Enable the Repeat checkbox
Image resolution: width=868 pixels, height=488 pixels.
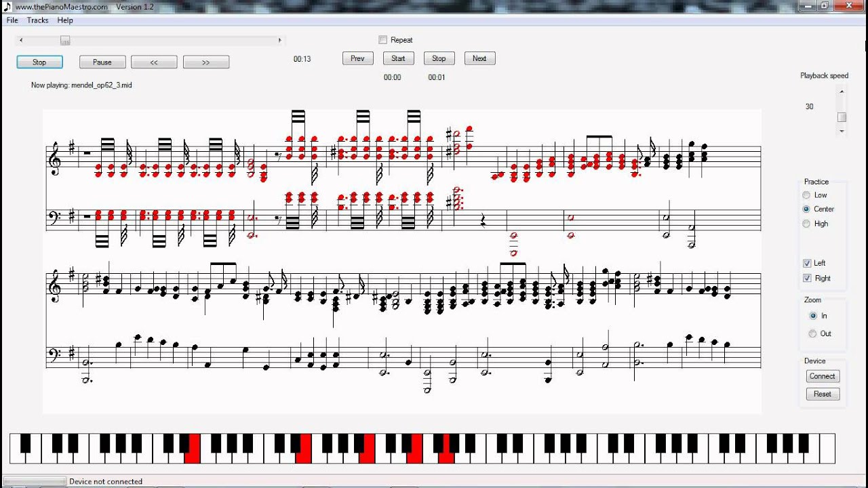(383, 40)
